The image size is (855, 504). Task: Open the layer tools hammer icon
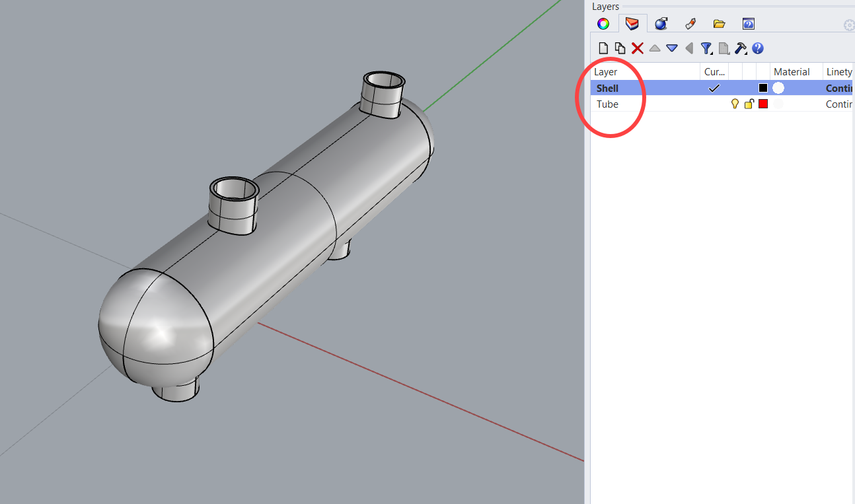(x=740, y=47)
